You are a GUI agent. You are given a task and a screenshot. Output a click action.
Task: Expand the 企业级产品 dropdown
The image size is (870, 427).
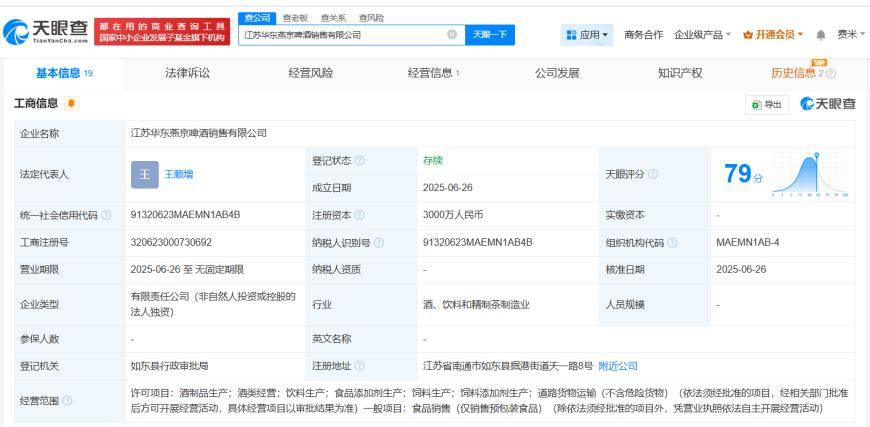pyautogui.click(x=702, y=35)
